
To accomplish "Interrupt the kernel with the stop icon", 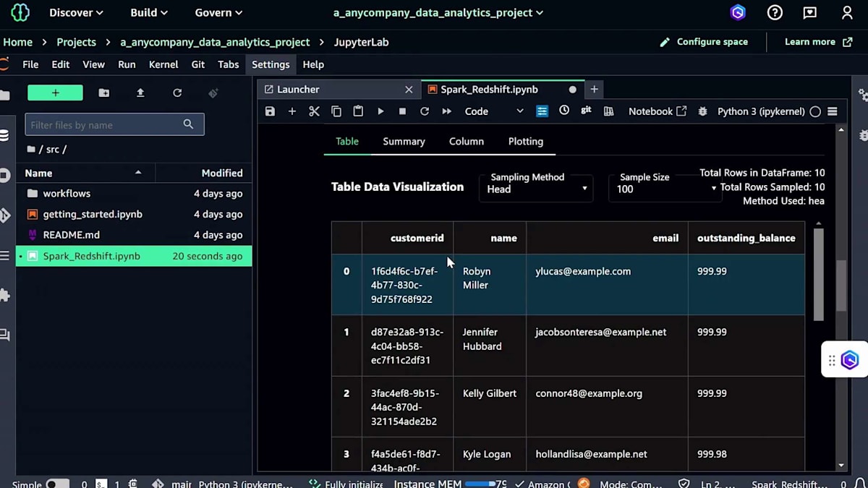I will [x=402, y=111].
